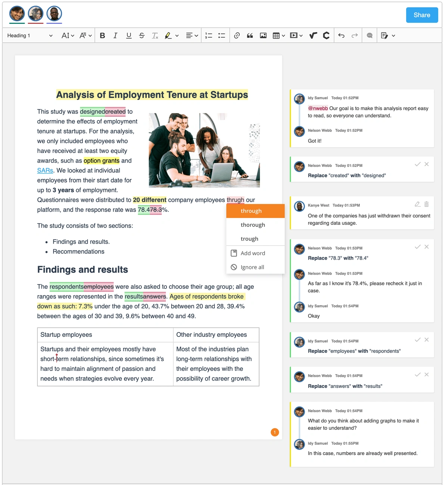Click the insert image icon
This screenshot has height=485, width=448.
pyautogui.click(x=263, y=35)
